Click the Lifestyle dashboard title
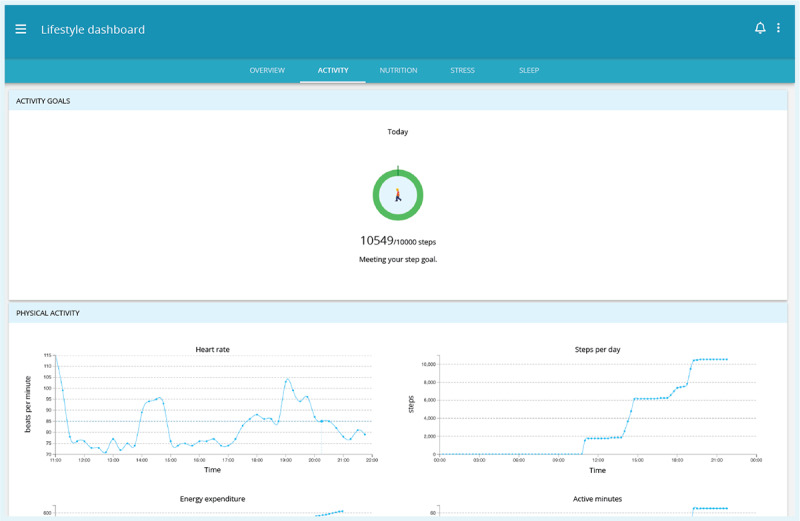Viewport: 800px width, 521px height. point(93,30)
